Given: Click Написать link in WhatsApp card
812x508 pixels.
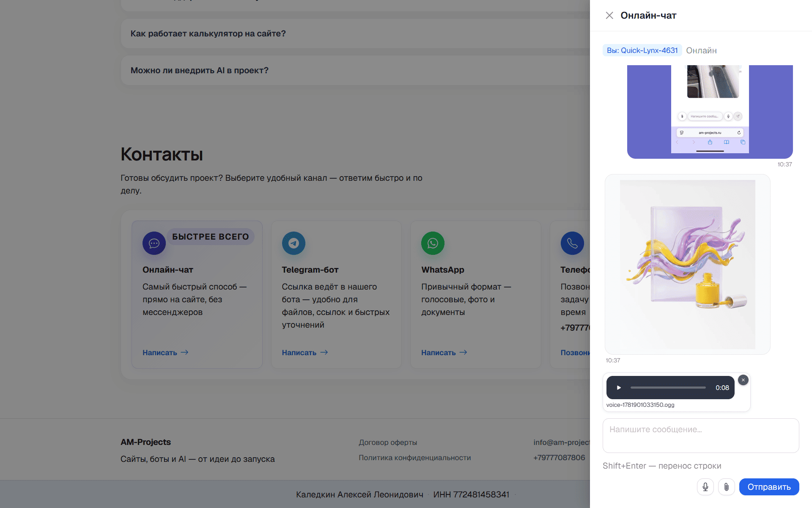Looking at the screenshot, I should 444,353.
